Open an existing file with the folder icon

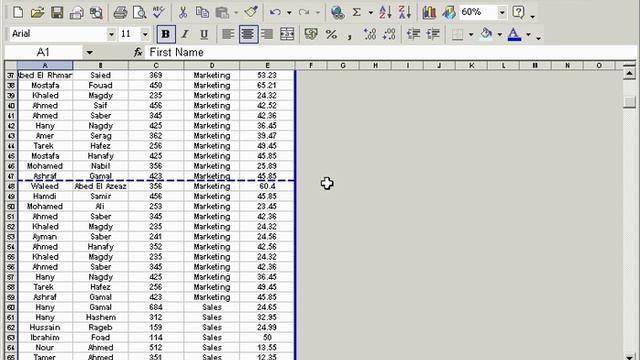[37, 13]
